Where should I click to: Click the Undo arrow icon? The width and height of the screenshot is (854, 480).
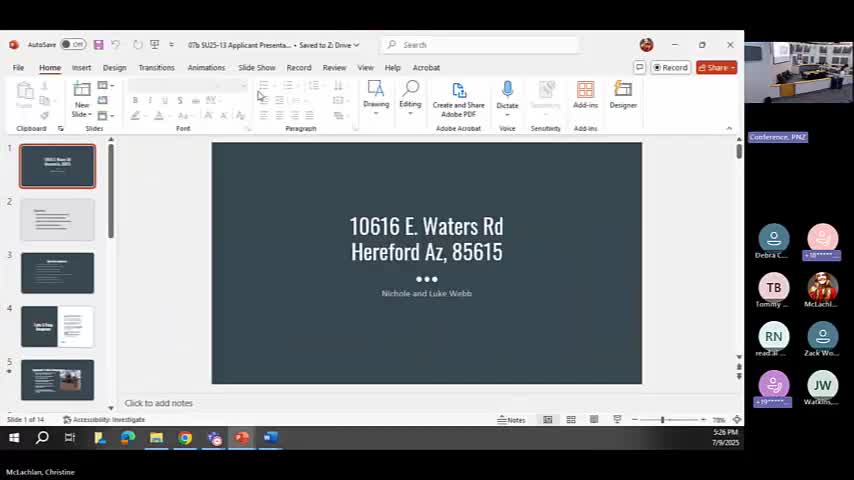(x=115, y=45)
